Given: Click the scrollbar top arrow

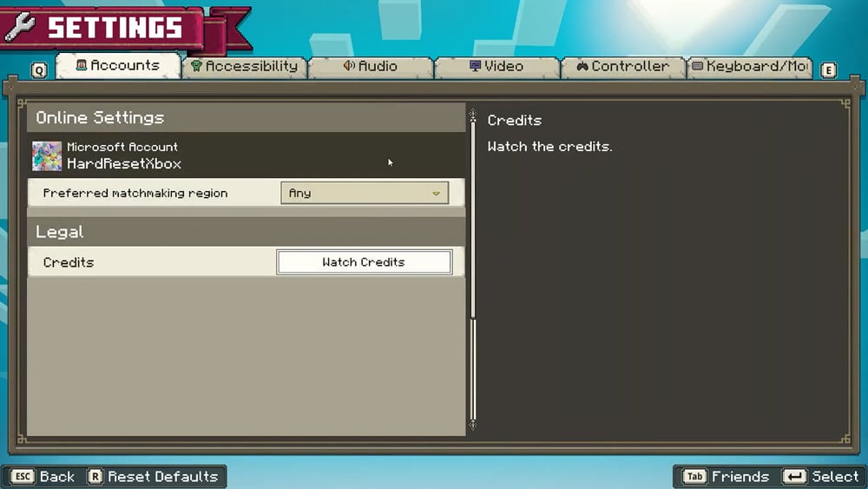Looking at the screenshot, I should coord(473,115).
